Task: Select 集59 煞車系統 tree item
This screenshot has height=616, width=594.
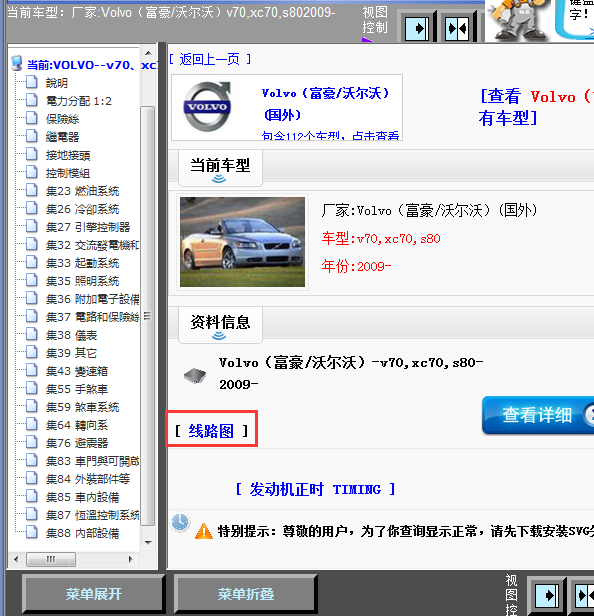Action: click(82, 407)
